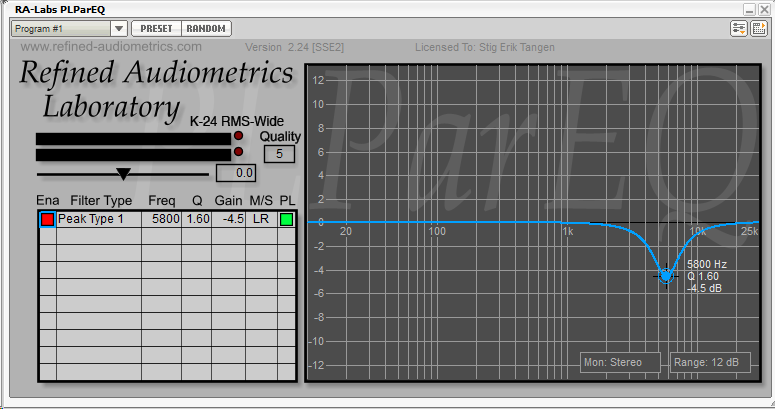Click www.refined-audiometrics.com link
Screen dimensions: 775x409
pos(111,47)
